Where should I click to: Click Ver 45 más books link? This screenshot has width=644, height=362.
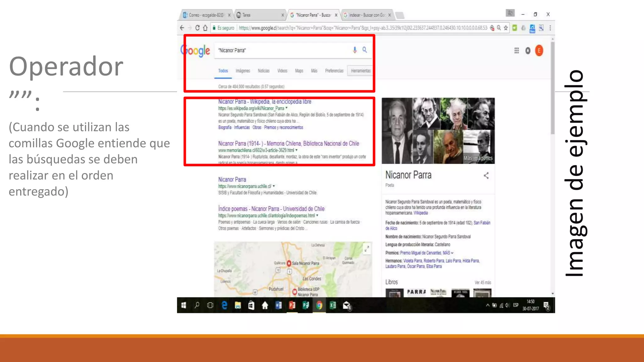click(483, 282)
